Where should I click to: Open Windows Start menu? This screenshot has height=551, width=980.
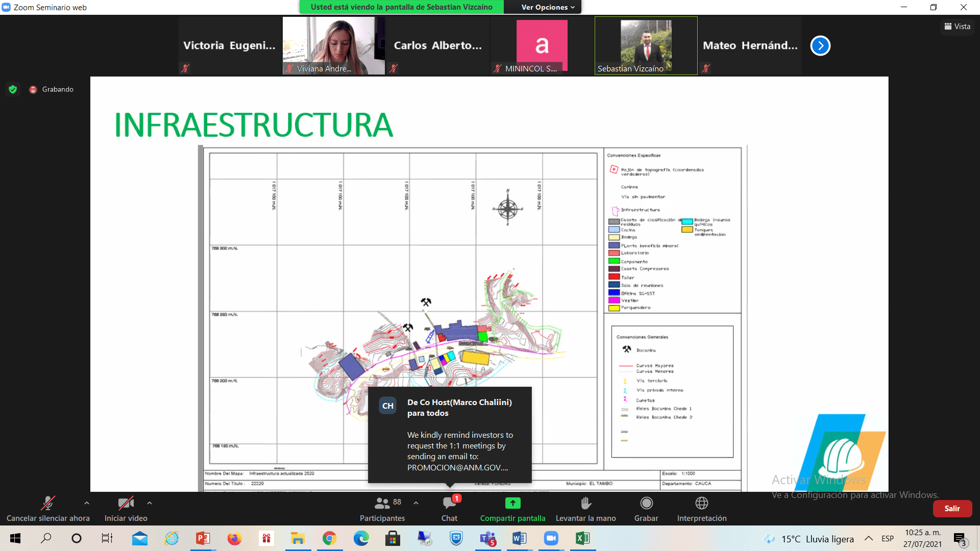coord(15,538)
